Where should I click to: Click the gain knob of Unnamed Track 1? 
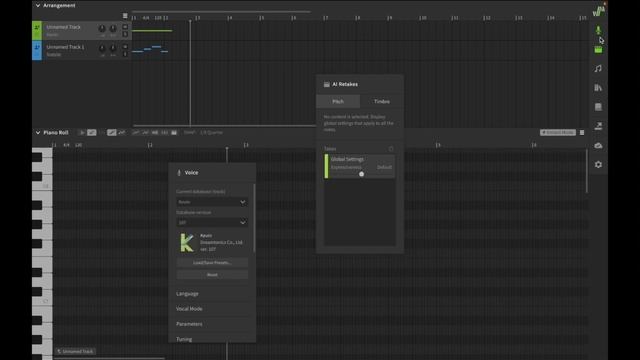(102, 48)
